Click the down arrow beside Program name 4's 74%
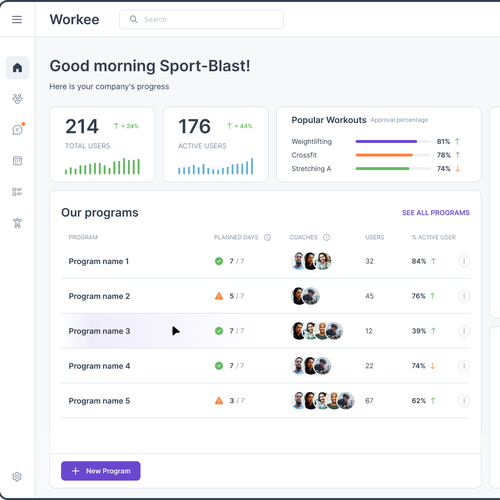Image resolution: width=500 pixels, height=500 pixels. point(433,366)
